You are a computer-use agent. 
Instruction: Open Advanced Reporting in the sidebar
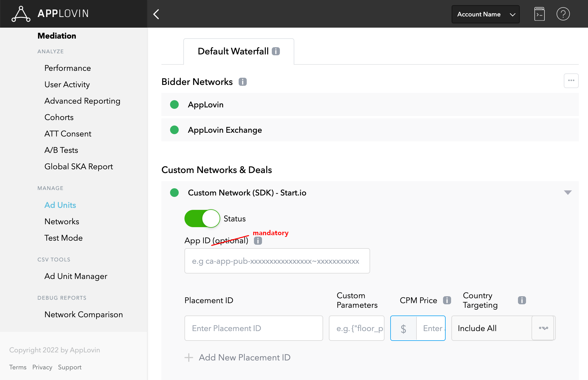82,101
